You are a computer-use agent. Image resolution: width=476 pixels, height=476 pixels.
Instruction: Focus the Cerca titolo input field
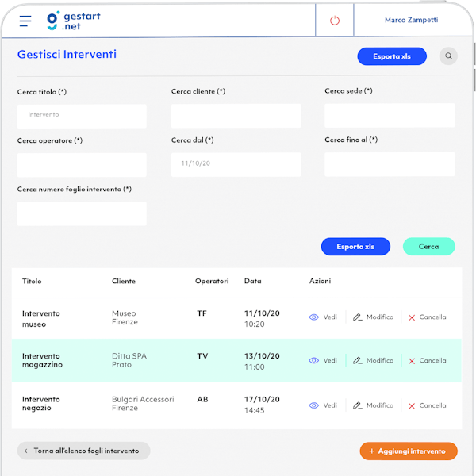click(x=82, y=117)
